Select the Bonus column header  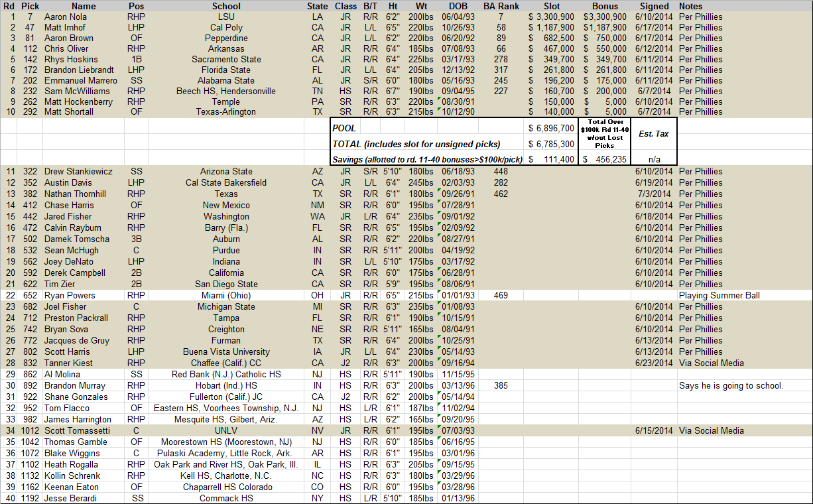click(x=605, y=6)
